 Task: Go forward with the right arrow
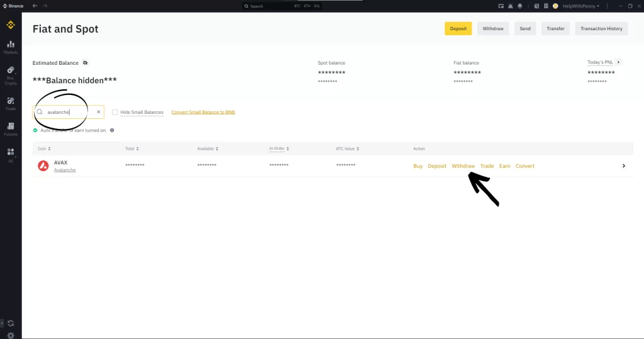point(45,6)
